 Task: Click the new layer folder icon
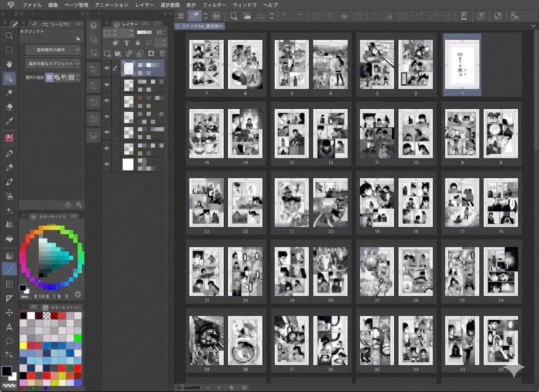point(118,53)
